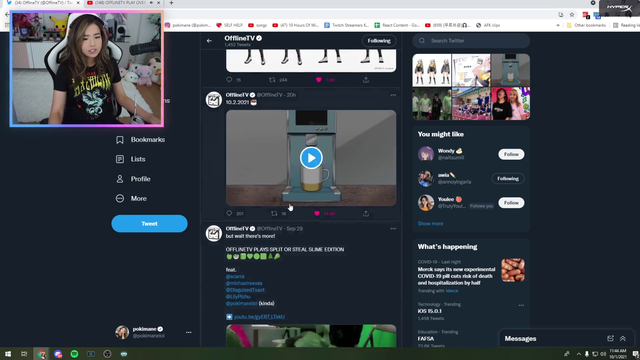Open options menu of 10.2.2021 tweet
Screen dimensions: 640x360
tap(393, 95)
